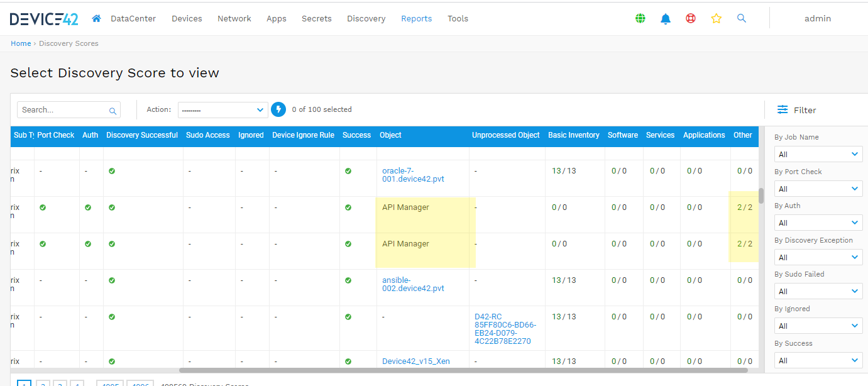
Task: Sort by the Auth column header
Action: (x=91, y=135)
